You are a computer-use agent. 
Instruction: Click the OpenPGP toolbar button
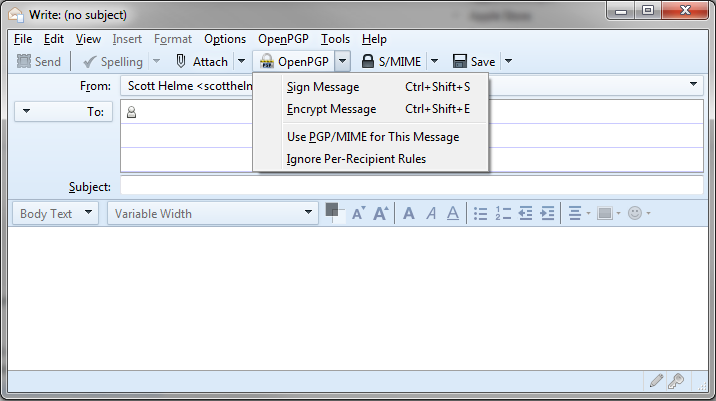pyautogui.click(x=294, y=62)
